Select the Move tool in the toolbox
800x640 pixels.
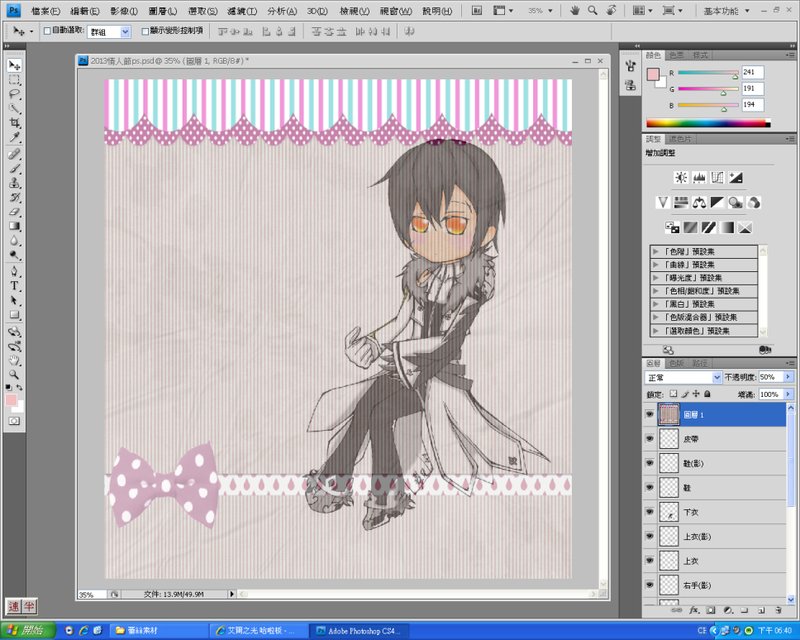click(x=14, y=65)
